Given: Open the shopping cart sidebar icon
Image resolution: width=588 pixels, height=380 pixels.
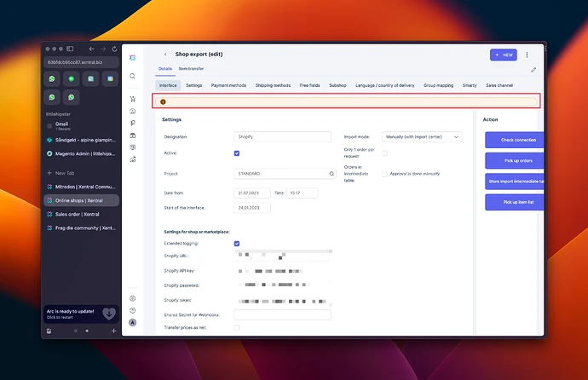Looking at the screenshot, I should [x=132, y=99].
